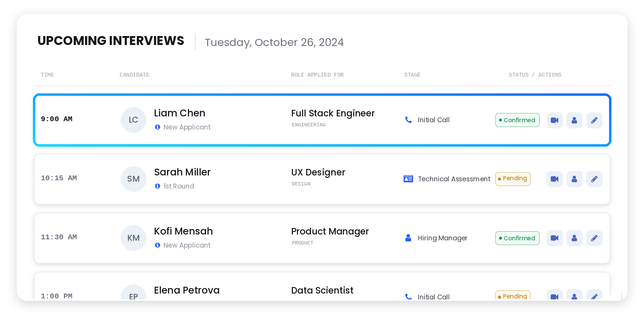Start video call for Kofi Mensah
Screen dimensions: 644x320
(x=554, y=238)
